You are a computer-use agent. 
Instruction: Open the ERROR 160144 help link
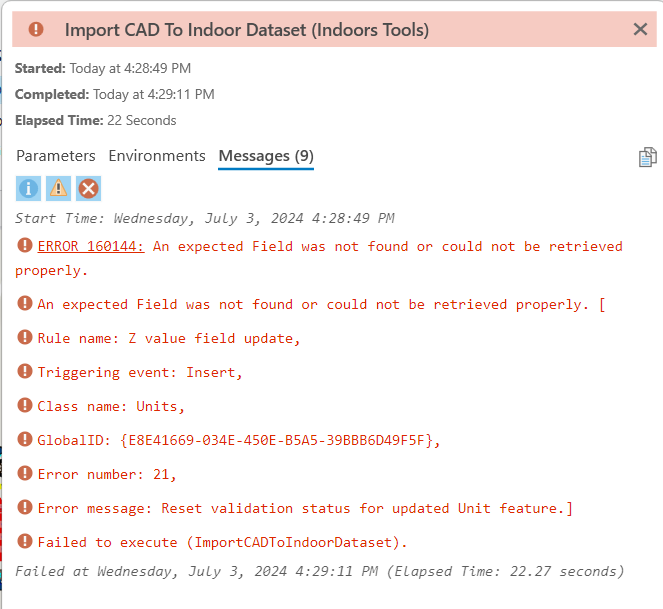tap(91, 246)
